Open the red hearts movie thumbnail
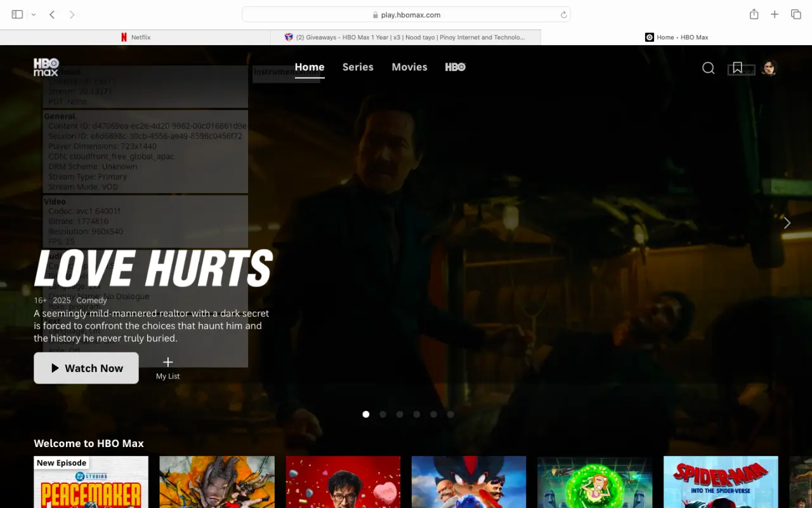The height and width of the screenshot is (508, 812). [x=343, y=482]
